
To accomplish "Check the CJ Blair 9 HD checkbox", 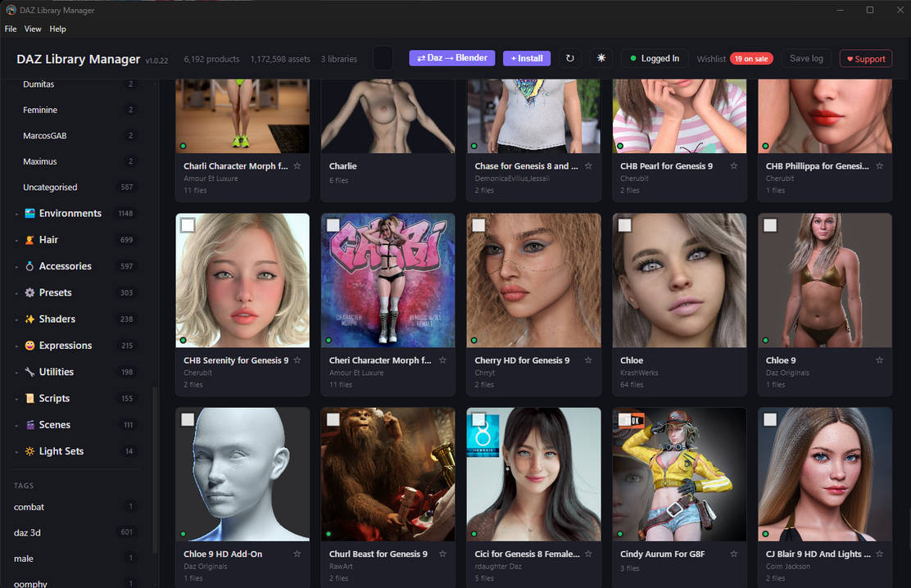I will tap(770, 419).
